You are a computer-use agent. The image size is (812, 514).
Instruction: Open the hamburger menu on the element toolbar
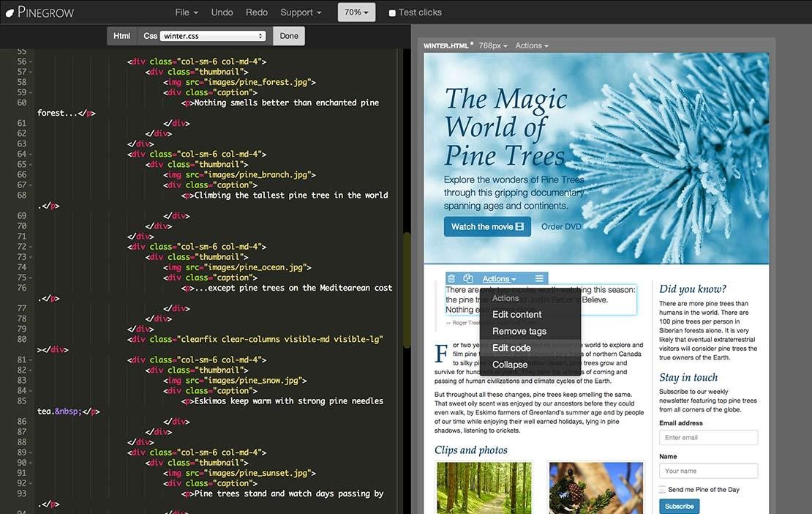point(539,278)
